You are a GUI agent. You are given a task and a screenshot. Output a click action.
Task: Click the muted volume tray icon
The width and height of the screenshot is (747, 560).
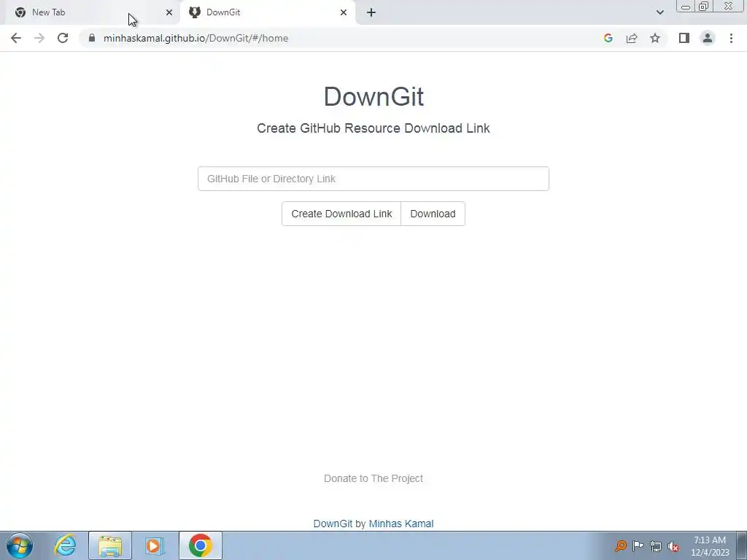tap(673, 546)
